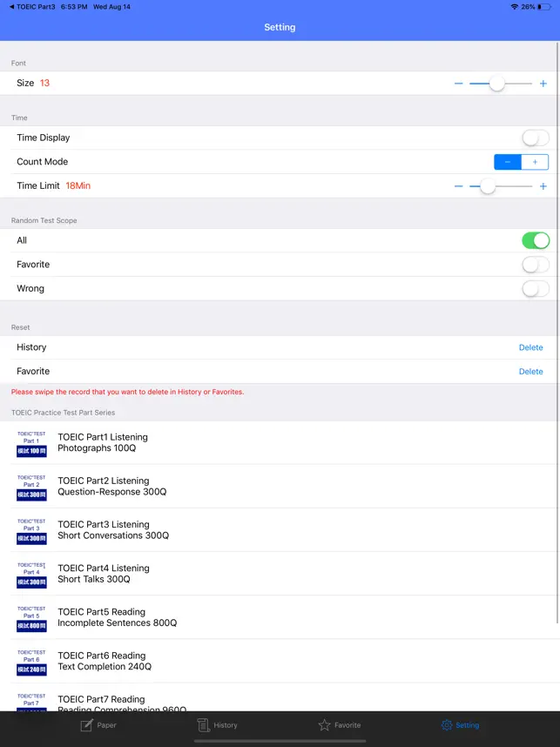Enable Wrong random test scope switch
Viewport: 560px width, 747px height.
click(x=536, y=289)
